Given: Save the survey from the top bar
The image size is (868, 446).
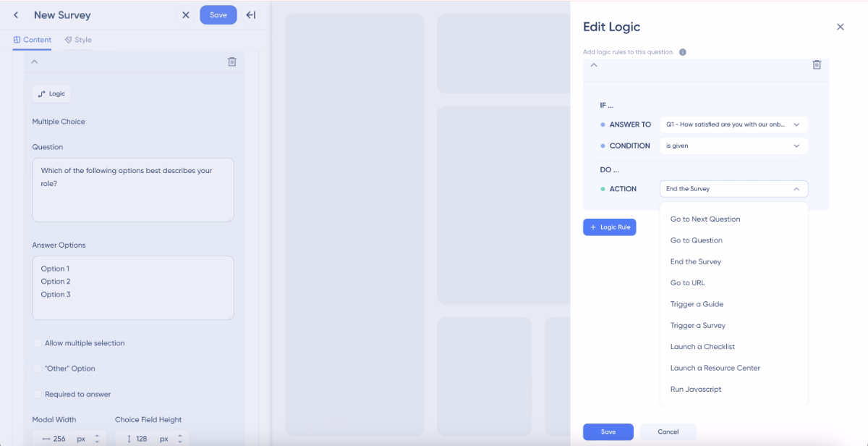Looking at the screenshot, I should [x=218, y=15].
